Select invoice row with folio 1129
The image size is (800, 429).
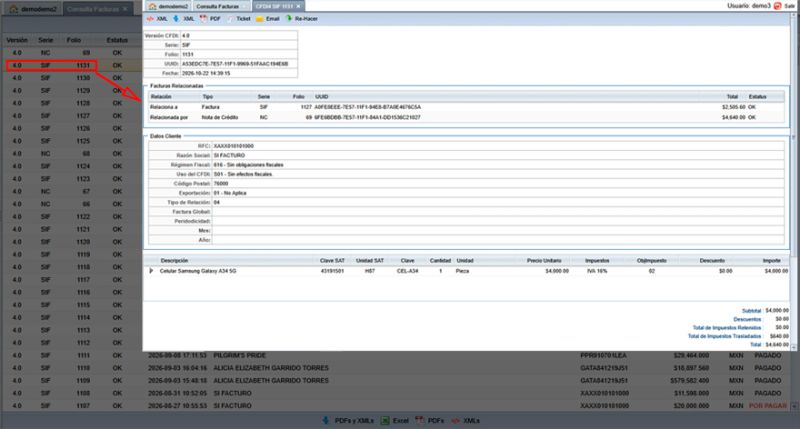tap(71, 91)
